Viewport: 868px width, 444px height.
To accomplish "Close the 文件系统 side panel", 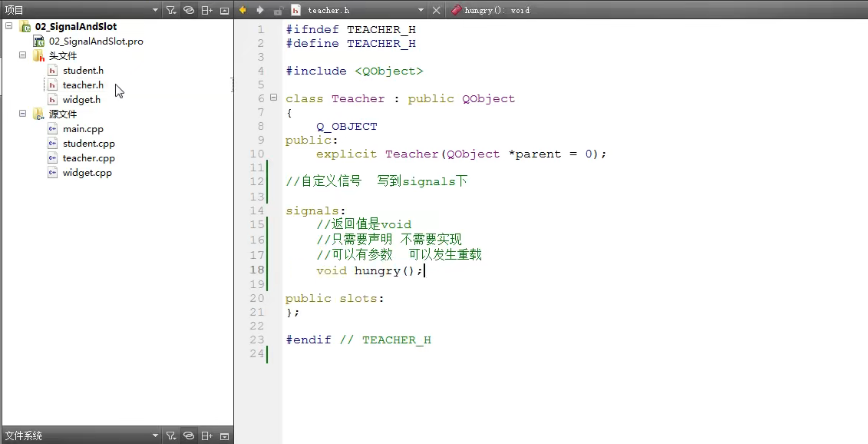I will 224,436.
